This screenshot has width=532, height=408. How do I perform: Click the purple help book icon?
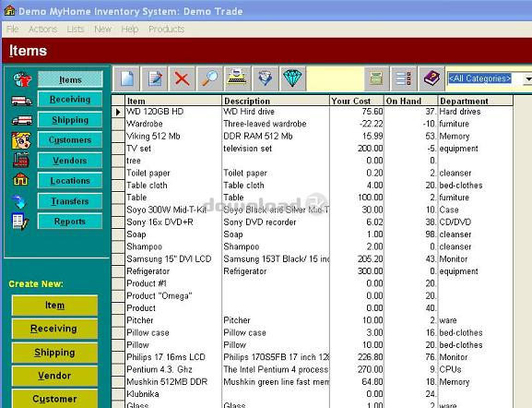(x=432, y=78)
